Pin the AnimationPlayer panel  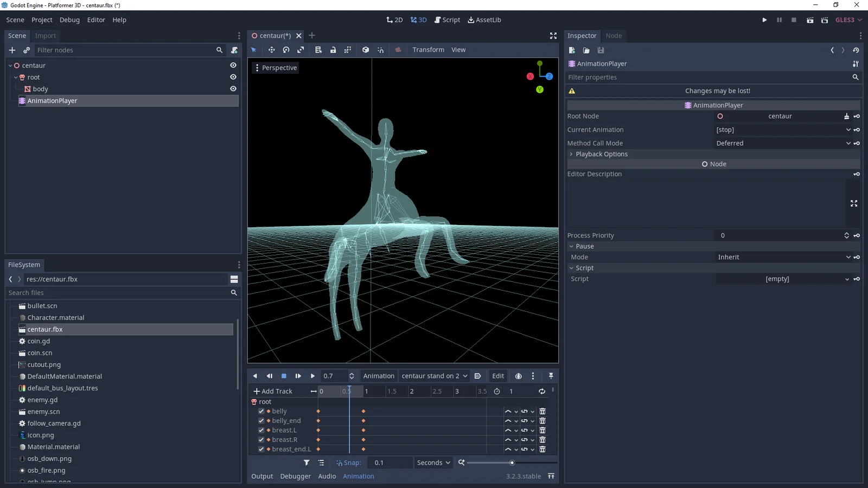551,376
